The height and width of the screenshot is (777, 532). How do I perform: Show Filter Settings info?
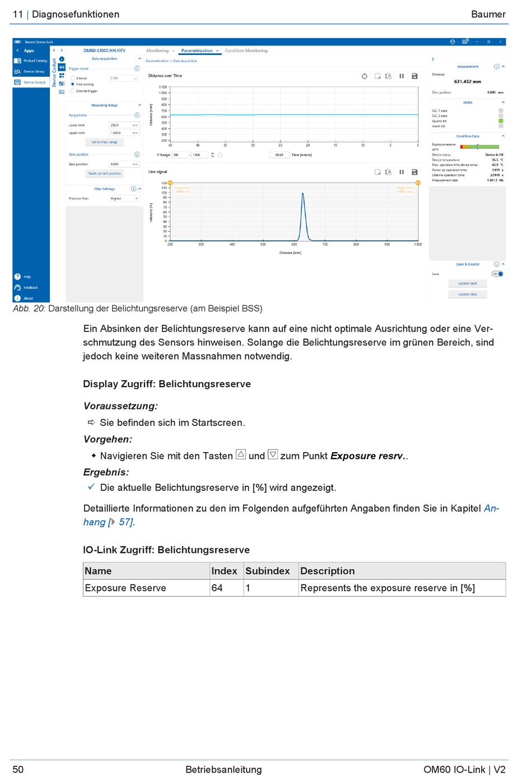coord(133,189)
